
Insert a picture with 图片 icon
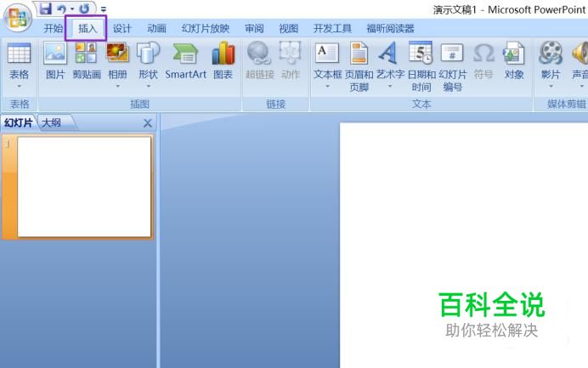[x=55, y=61]
